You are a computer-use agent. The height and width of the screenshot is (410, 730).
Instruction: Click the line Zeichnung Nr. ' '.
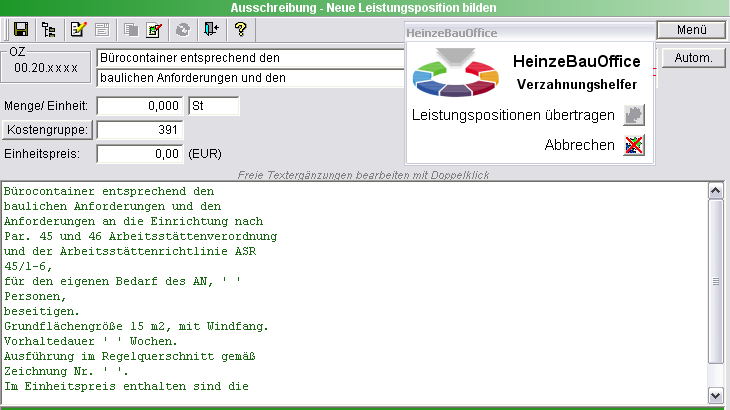66,371
